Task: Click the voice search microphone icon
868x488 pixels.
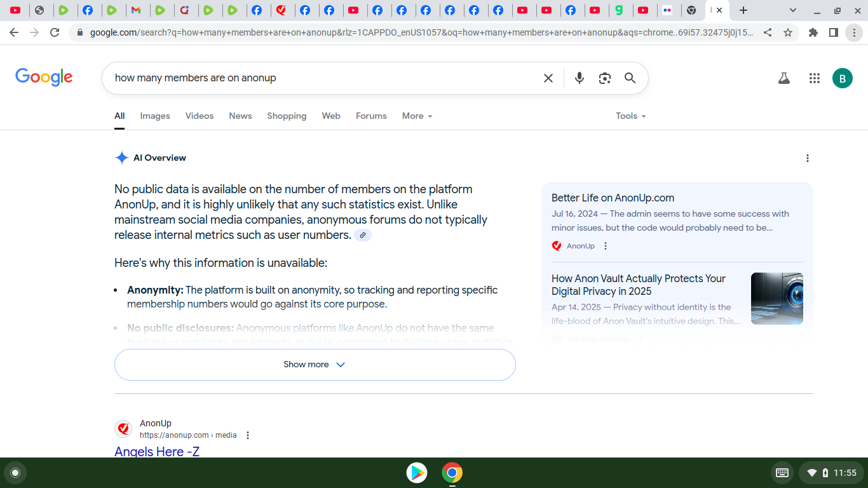Action: (579, 78)
